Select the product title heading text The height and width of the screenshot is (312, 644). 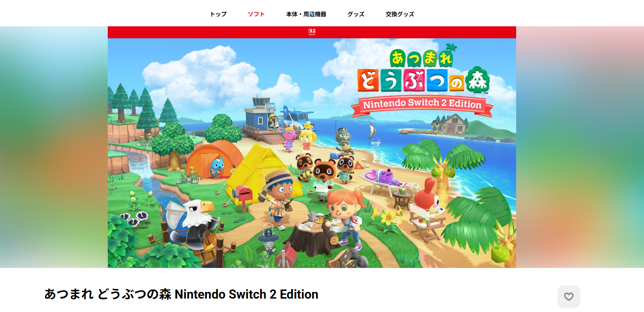tap(181, 294)
